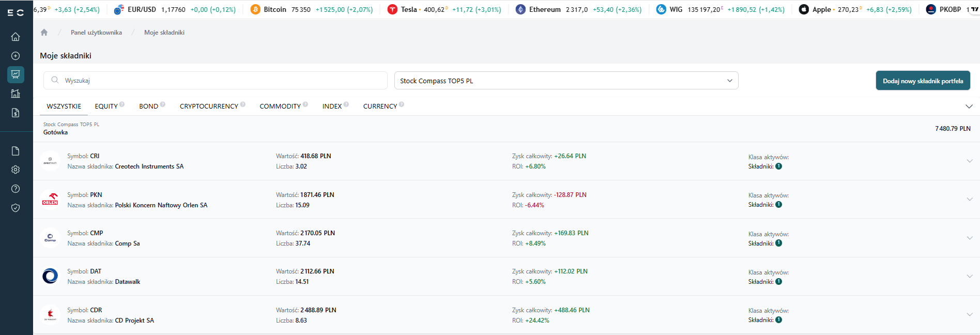Click the app logo at top left
Viewport: 980px width, 335px height.
click(16, 12)
